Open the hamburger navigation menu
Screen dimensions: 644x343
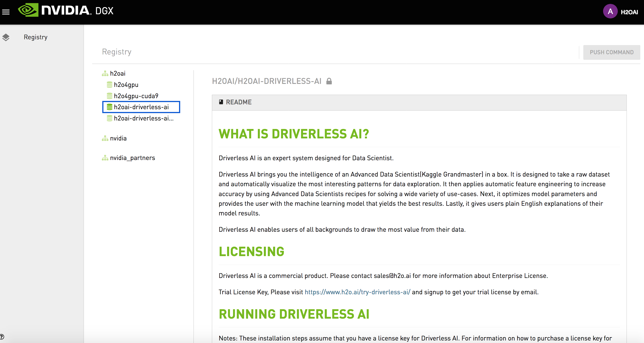6,12
